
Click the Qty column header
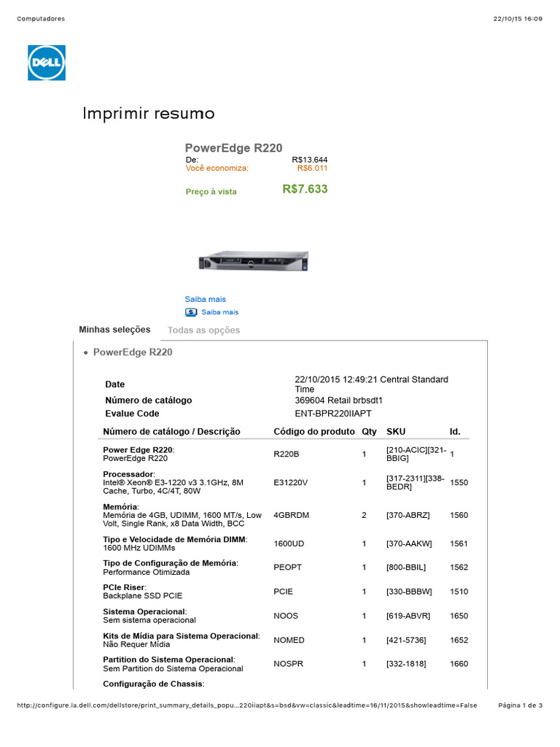coord(369,432)
